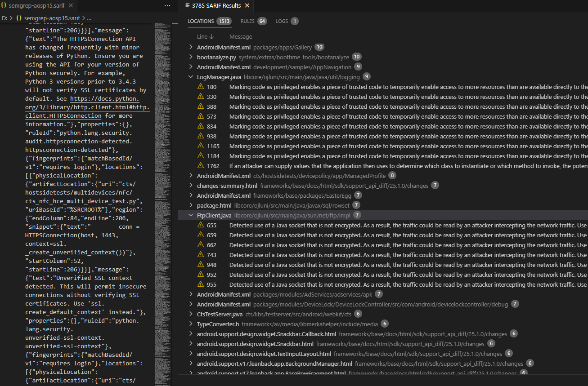Click warning icon beside FtpClient line 655
This screenshot has width=588, height=386.
pos(201,225)
